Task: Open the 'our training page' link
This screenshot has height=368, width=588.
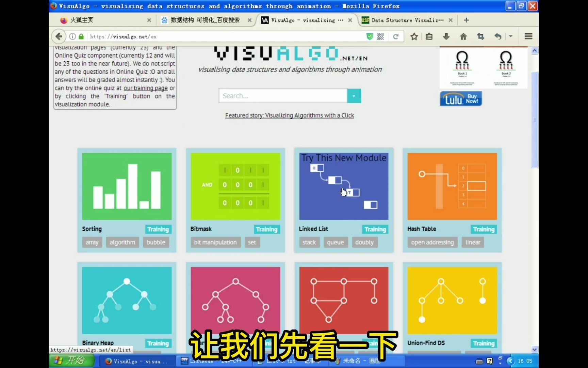Action: click(x=145, y=88)
